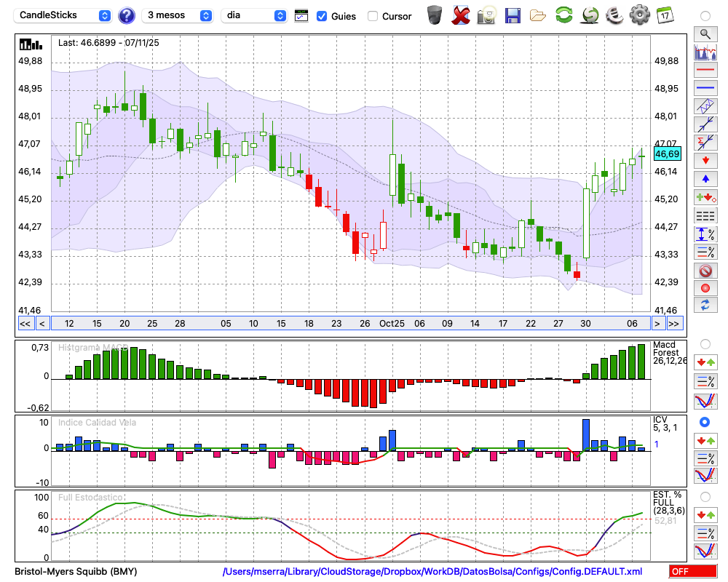Click the red OFF status indicator

click(692, 572)
